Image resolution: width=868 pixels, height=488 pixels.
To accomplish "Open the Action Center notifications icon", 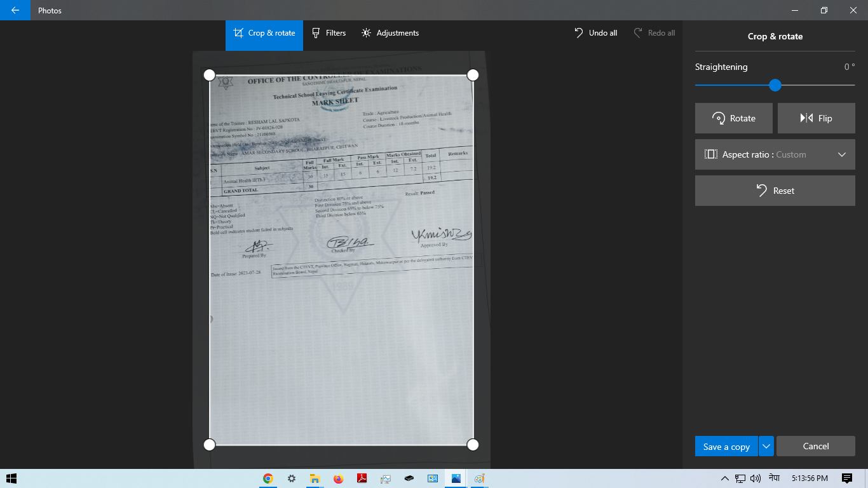I will tap(847, 478).
